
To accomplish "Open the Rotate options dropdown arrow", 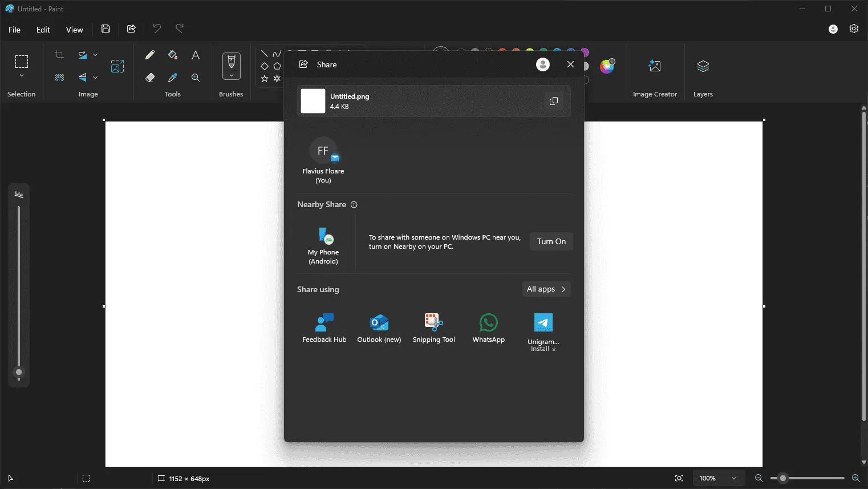I will 95,55.
